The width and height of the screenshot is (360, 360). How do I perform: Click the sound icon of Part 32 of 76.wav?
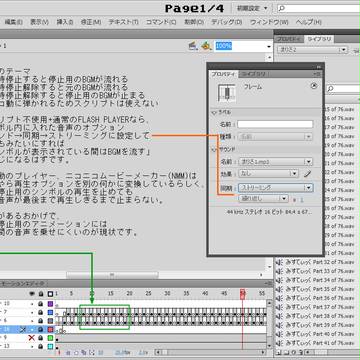coord(279,262)
